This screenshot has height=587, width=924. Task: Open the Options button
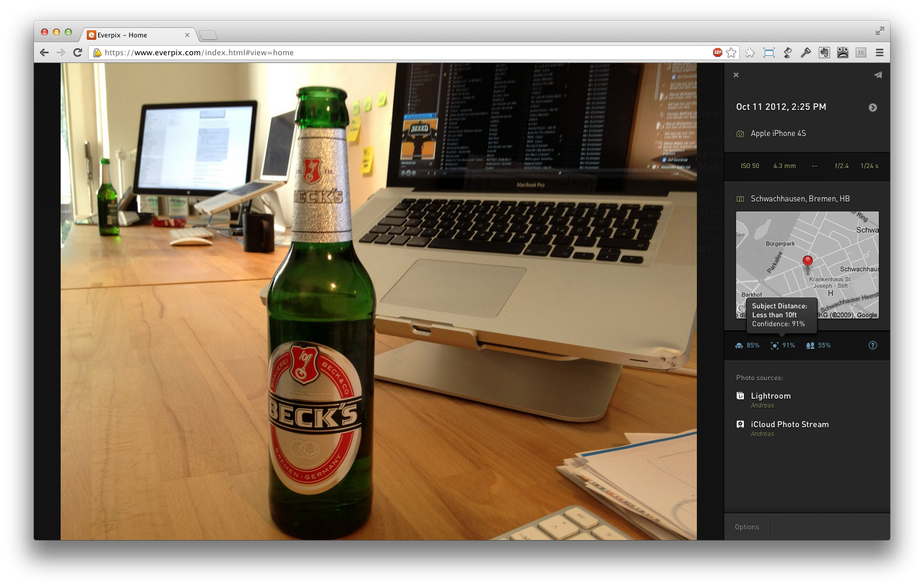coord(747,527)
